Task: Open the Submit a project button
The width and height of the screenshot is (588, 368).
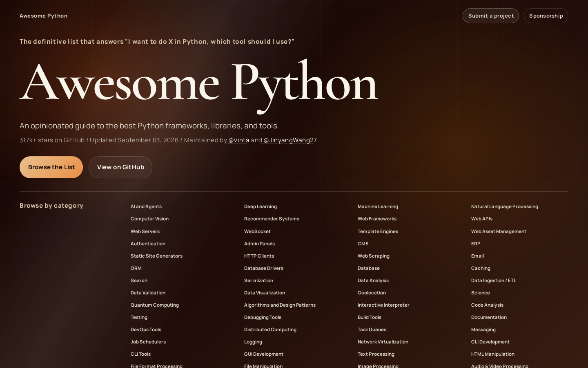Action: click(x=490, y=16)
